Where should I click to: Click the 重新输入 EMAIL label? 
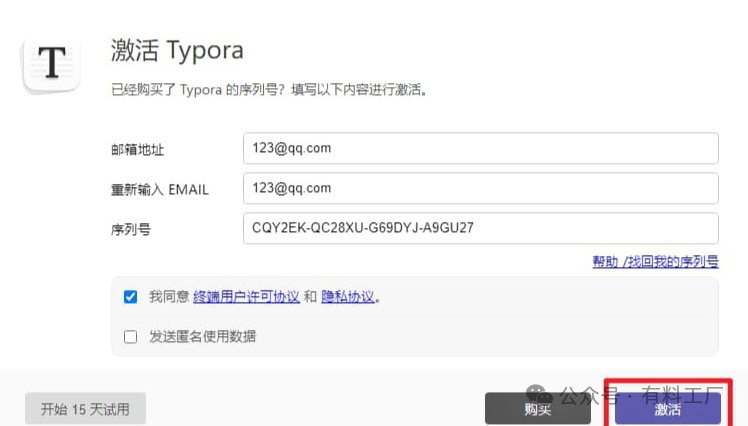pos(159,189)
